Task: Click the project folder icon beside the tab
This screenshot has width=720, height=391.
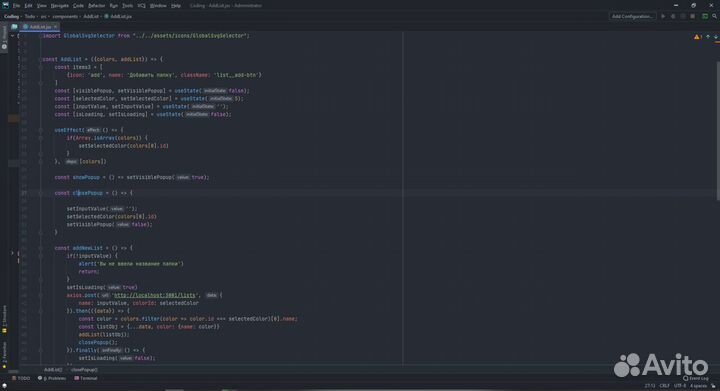Action: 14,27
